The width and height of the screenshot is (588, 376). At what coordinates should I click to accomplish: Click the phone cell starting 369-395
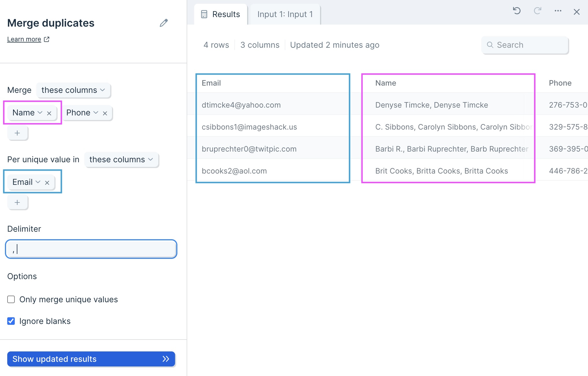point(568,149)
